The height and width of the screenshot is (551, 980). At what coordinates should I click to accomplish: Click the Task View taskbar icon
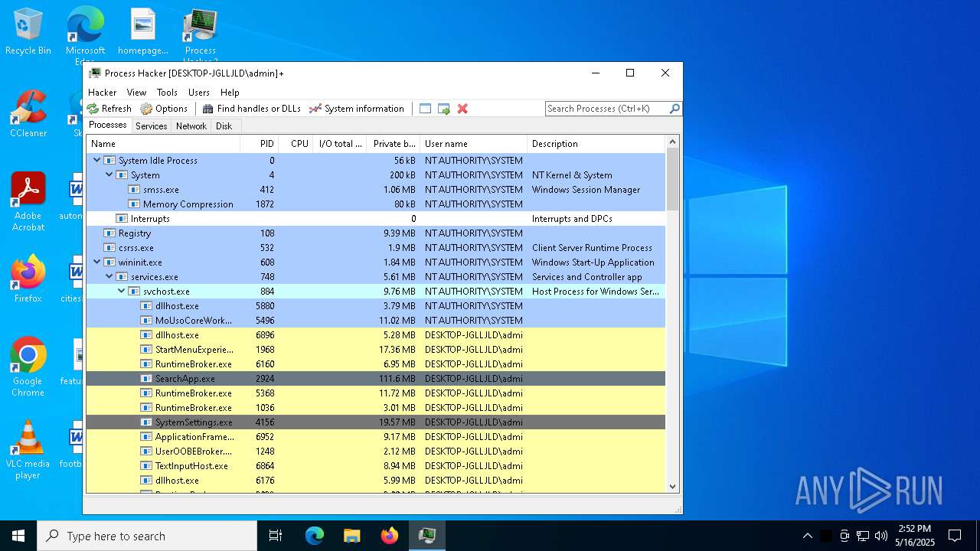click(276, 536)
